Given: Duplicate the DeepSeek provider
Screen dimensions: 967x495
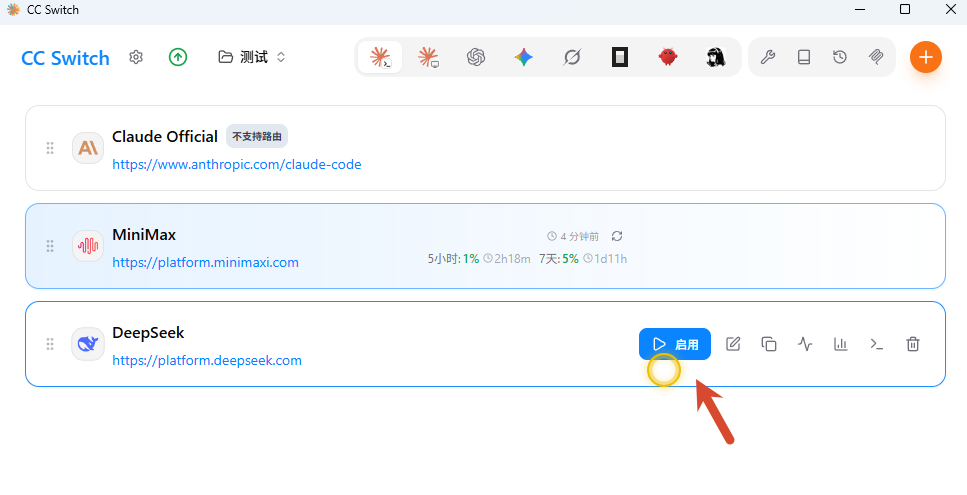Looking at the screenshot, I should (768, 344).
